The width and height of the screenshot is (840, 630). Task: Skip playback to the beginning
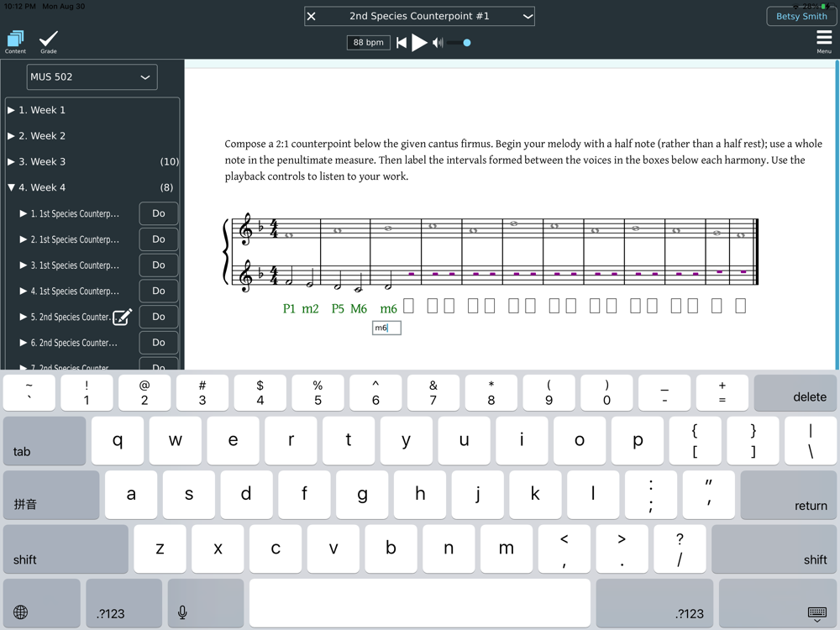402,43
